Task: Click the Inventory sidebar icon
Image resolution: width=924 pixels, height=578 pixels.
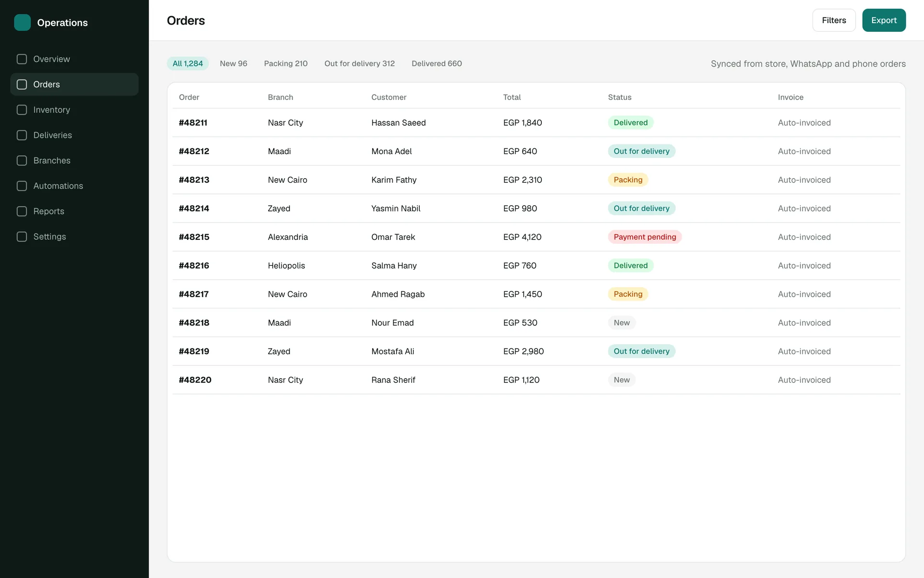Action: tap(22, 110)
